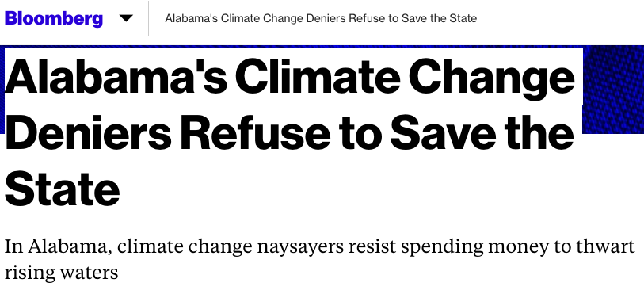Click the blue strip at the headline's left edge
The width and height of the screenshot is (644, 298).
click(2, 90)
